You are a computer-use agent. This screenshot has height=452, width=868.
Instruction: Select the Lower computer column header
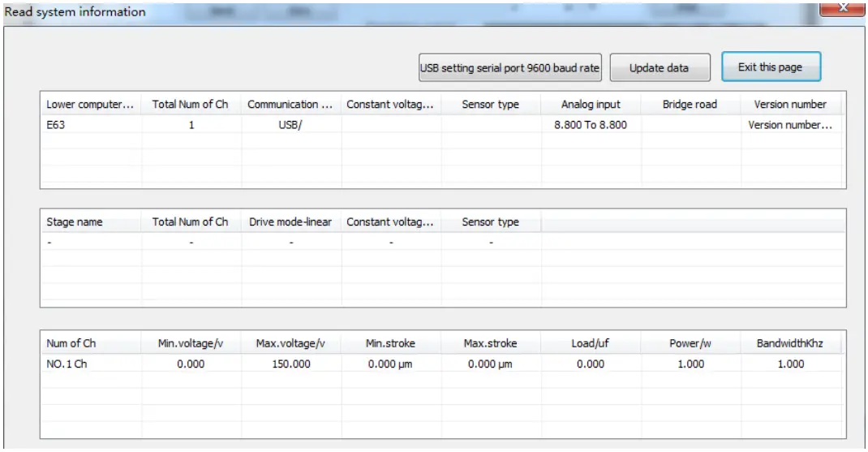click(x=91, y=104)
